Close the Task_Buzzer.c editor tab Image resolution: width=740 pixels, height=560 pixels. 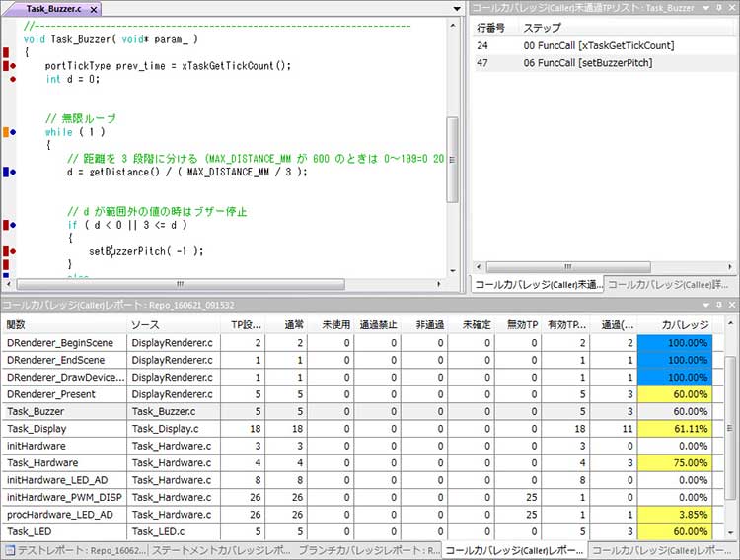coord(94,9)
